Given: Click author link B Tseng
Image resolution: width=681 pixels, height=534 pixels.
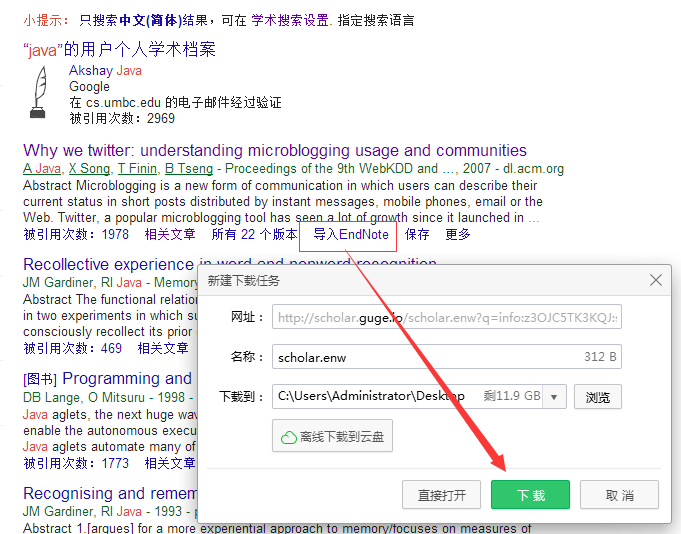Looking at the screenshot, I should 189,168.
